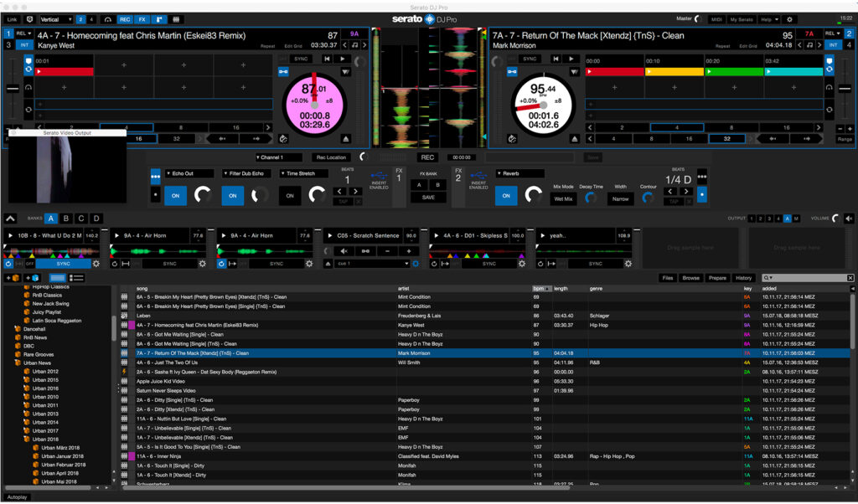
Task: Open the Vertical display mode dropdown
Action: (55, 19)
